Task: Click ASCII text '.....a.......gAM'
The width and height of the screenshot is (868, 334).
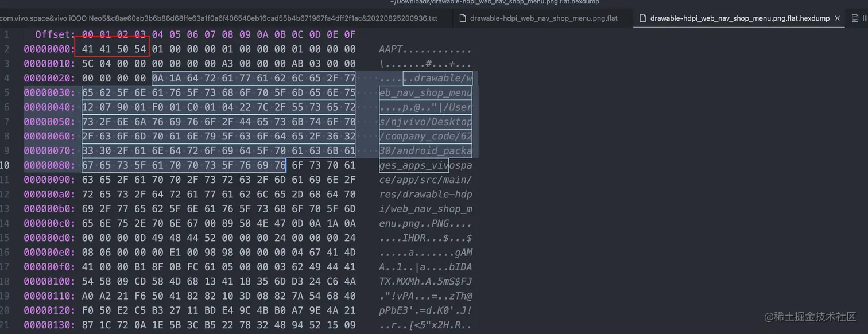Action: pos(425,253)
